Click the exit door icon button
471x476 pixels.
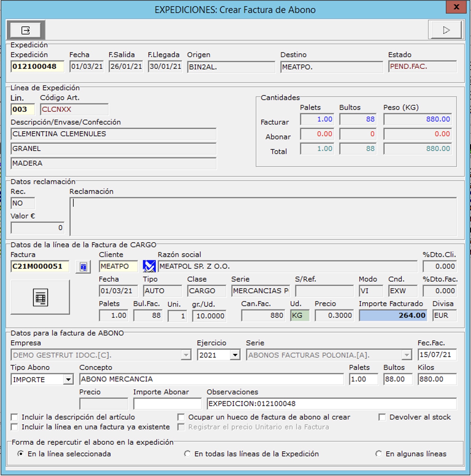tap(26, 30)
